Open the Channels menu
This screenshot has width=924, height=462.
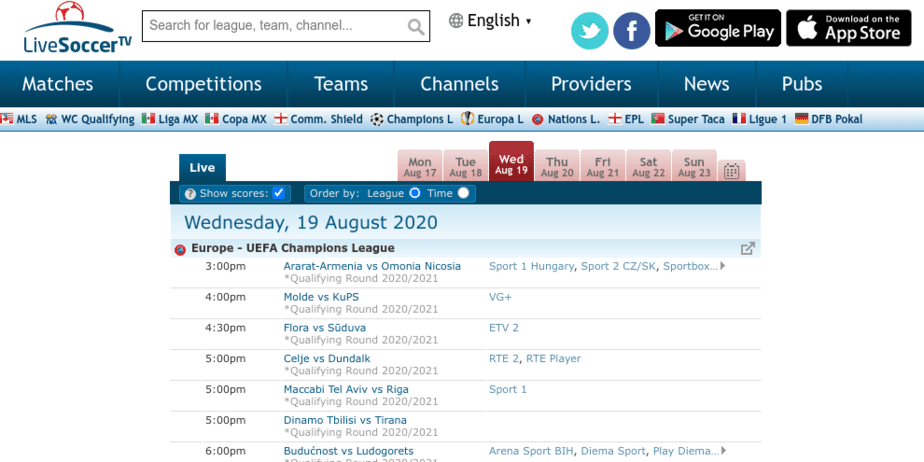[459, 84]
